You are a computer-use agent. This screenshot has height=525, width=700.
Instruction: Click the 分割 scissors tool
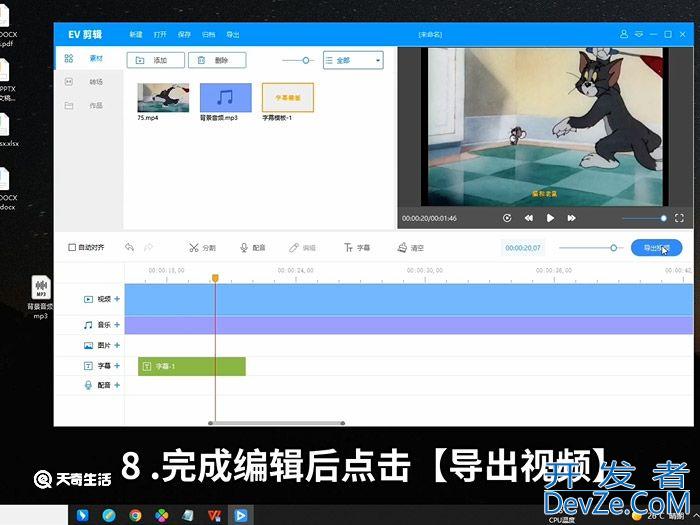click(202, 248)
